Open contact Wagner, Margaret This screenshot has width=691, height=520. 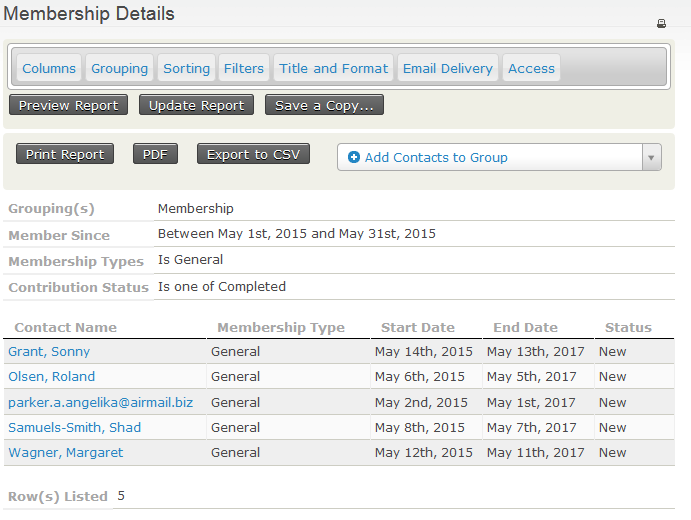click(x=66, y=452)
